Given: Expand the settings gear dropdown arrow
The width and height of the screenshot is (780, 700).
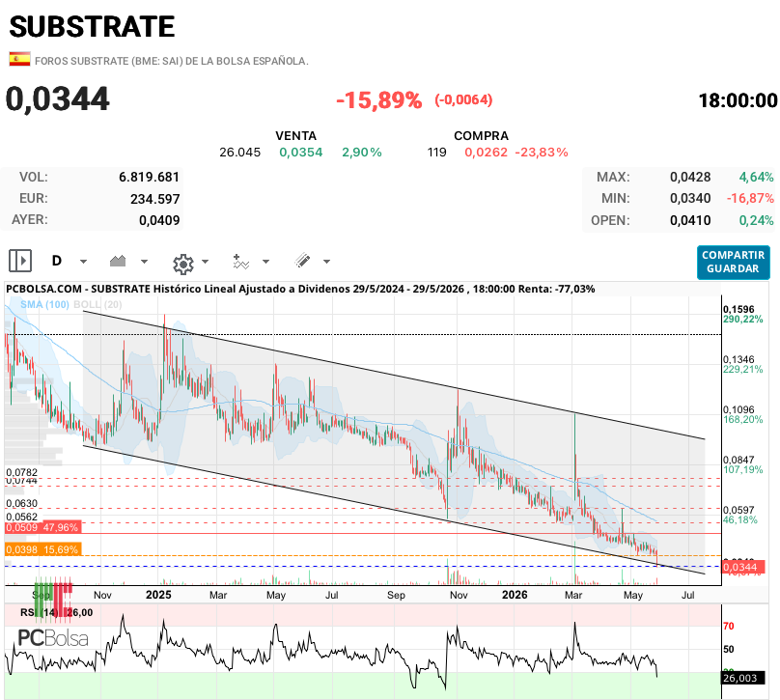Looking at the screenshot, I should point(205,262).
